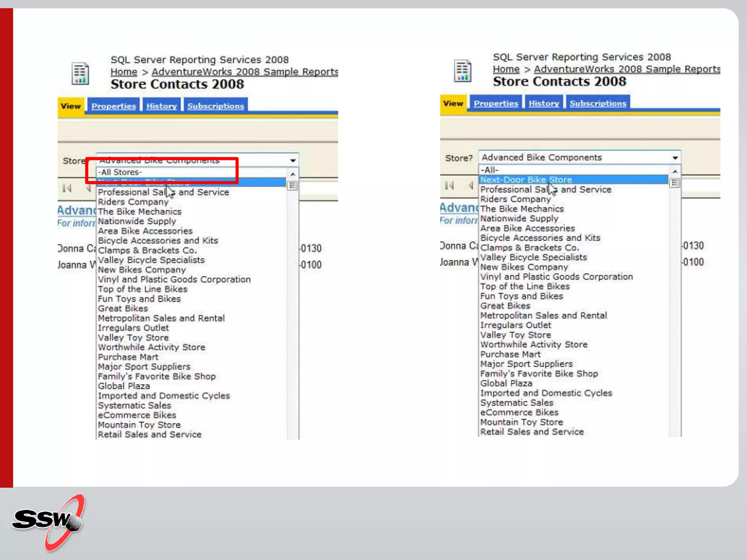Open Properties tab in left report
The width and height of the screenshot is (747, 560).
pos(113,106)
